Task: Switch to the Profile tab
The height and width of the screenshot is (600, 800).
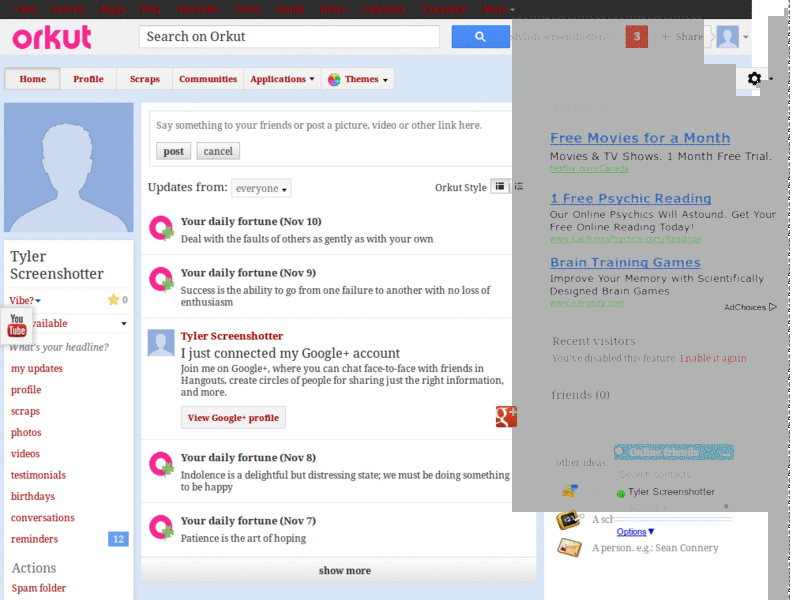Action: click(88, 79)
